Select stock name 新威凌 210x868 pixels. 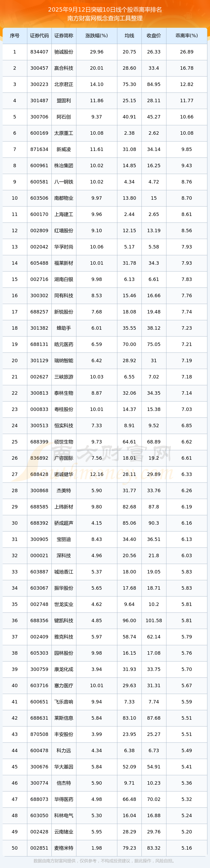pos(64,149)
